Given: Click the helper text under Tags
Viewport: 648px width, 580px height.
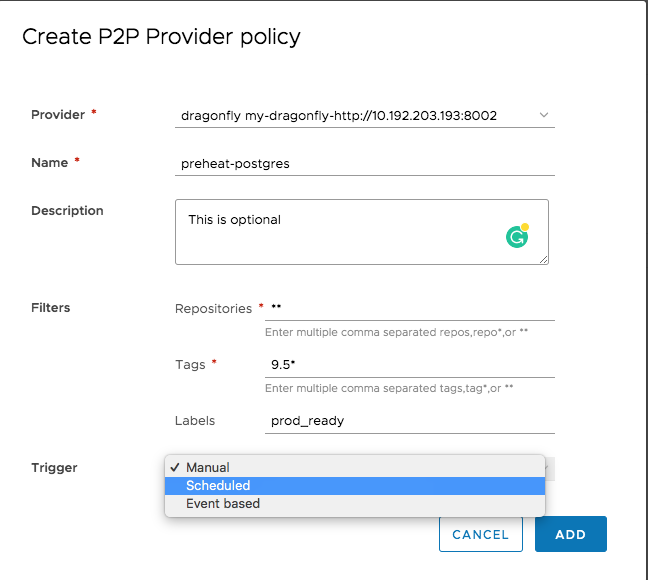Looking at the screenshot, I should pos(389,387).
